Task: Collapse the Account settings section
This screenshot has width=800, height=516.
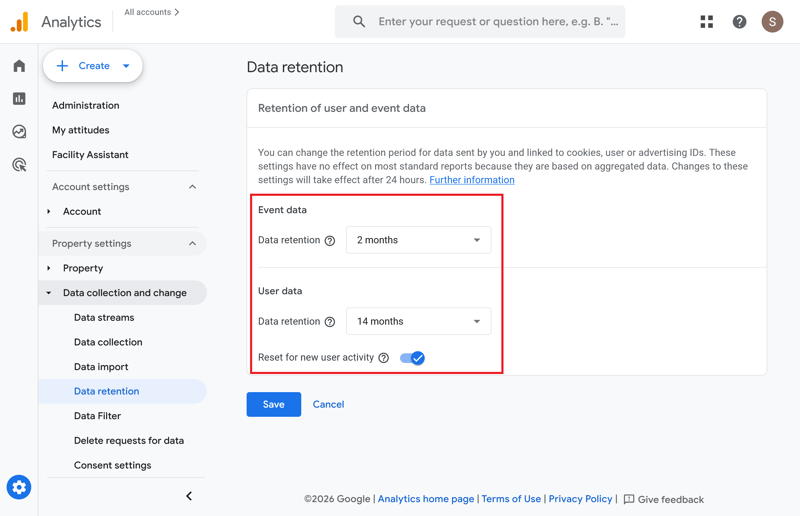Action: [192, 187]
